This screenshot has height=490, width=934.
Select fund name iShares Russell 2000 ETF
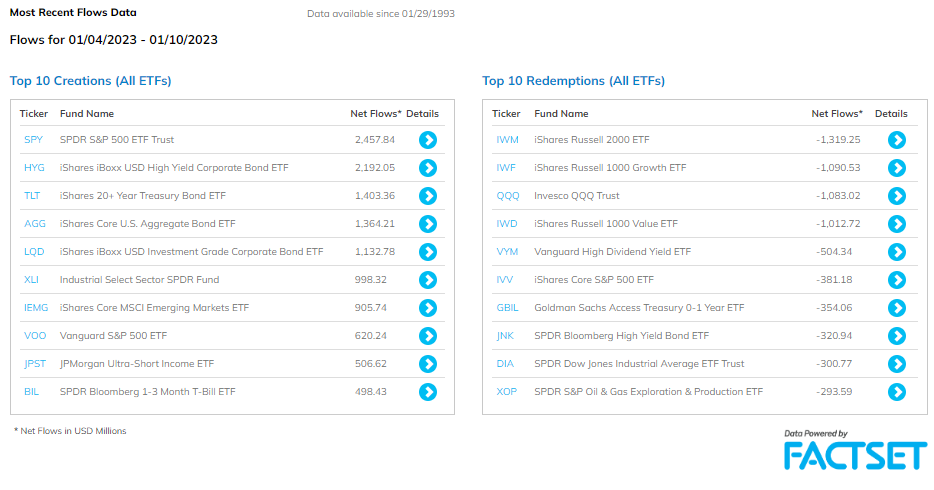tap(591, 140)
